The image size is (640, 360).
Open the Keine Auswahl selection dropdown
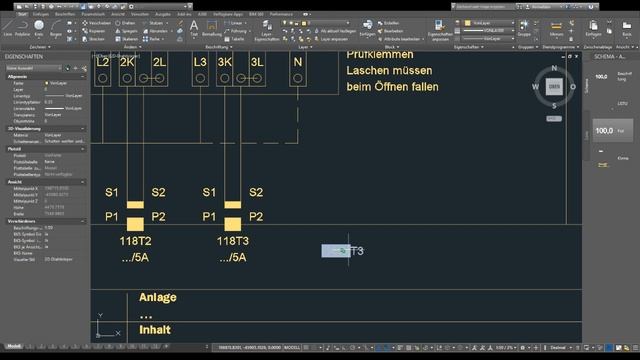click(x=33, y=68)
